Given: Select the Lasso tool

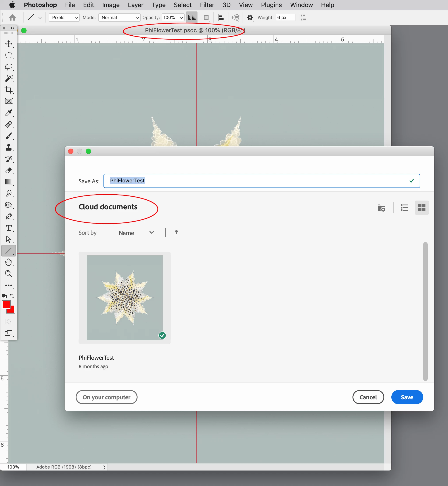Looking at the screenshot, I should (x=9, y=67).
